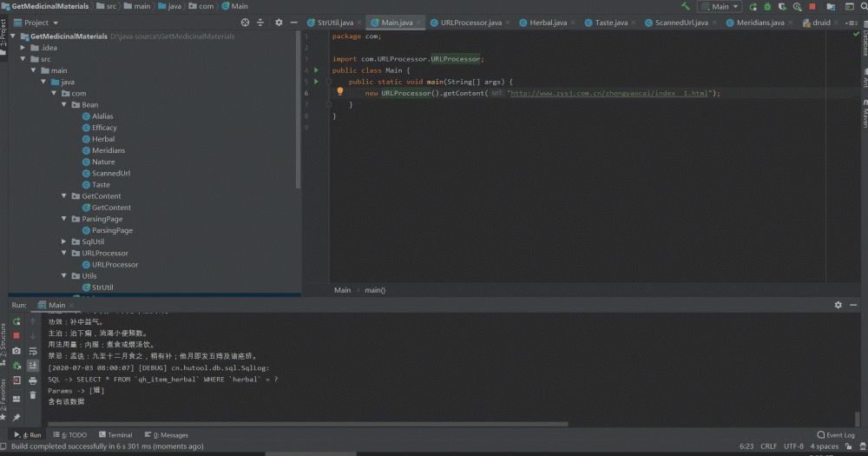Click the intention lightbulb on line 6

pyautogui.click(x=340, y=91)
